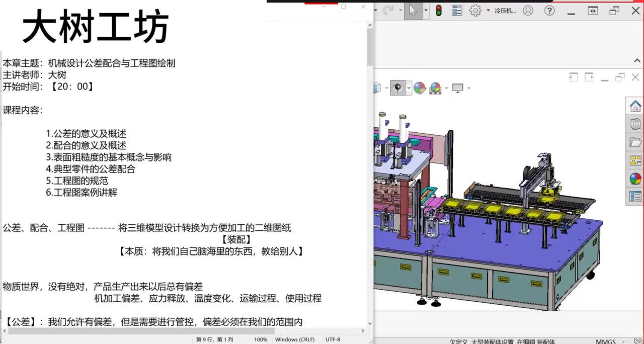Toggle hide/show items eye icon
Screen dimensions: 644x344
[x=397, y=88]
